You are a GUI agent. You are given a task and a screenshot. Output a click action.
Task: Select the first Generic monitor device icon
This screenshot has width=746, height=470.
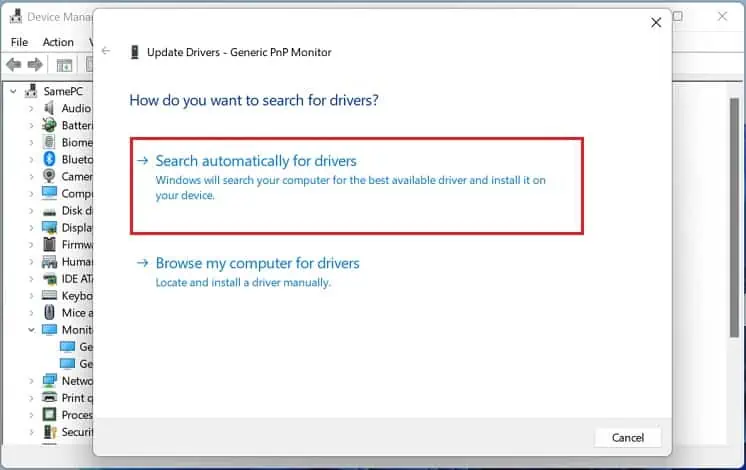[67, 347]
